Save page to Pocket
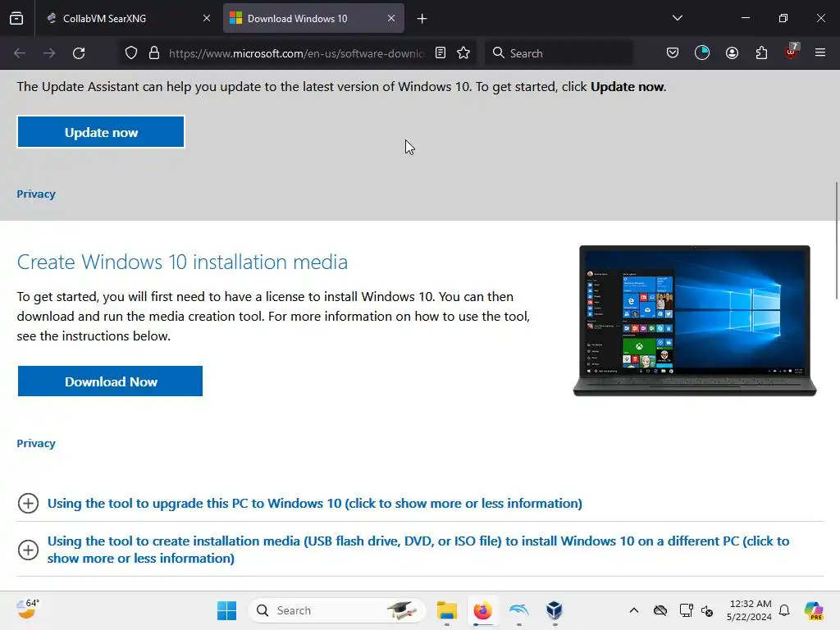 click(x=673, y=53)
